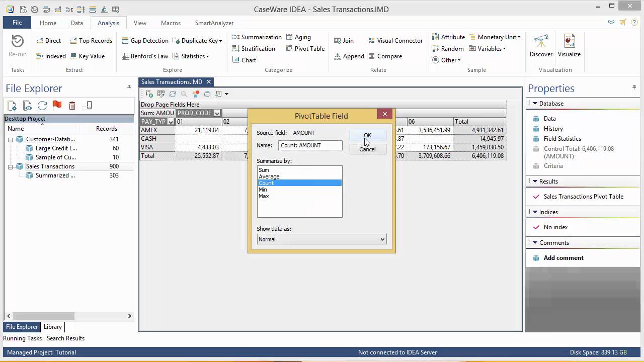Select Average in Summarize by list

(x=299, y=176)
